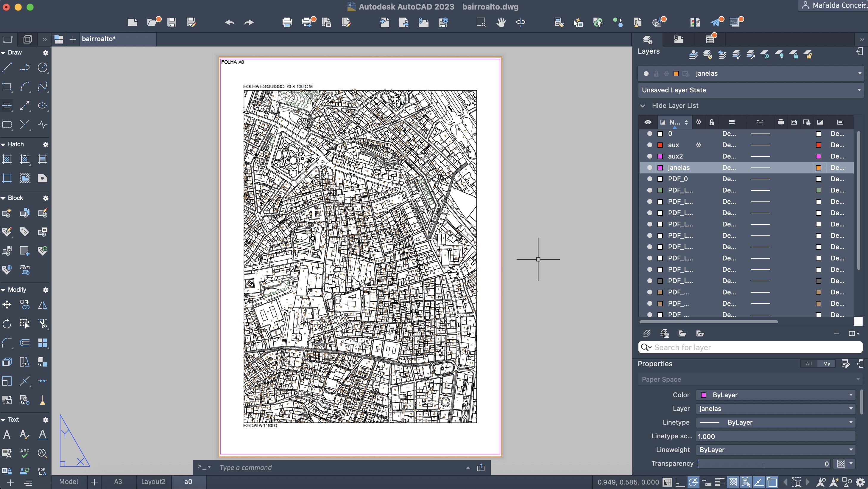Open the Unsaved Layer State dropdown
Screen dimensions: 868x489
click(x=859, y=90)
